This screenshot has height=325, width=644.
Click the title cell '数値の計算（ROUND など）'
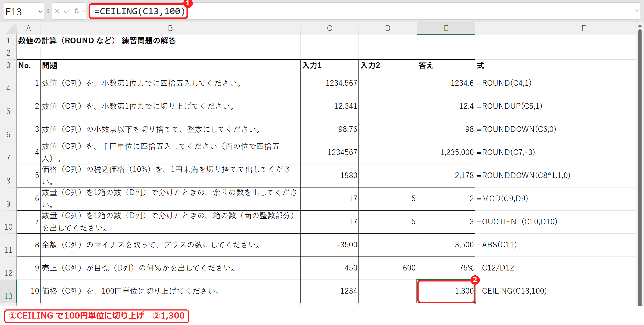[67, 41]
